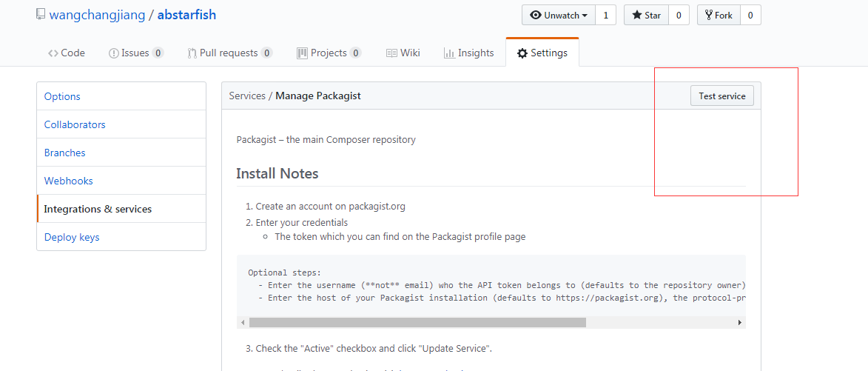Click 'Packagist – the main Composer repository' text
The height and width of the screenshot is (371, 868).
click(x=326, y=139)
